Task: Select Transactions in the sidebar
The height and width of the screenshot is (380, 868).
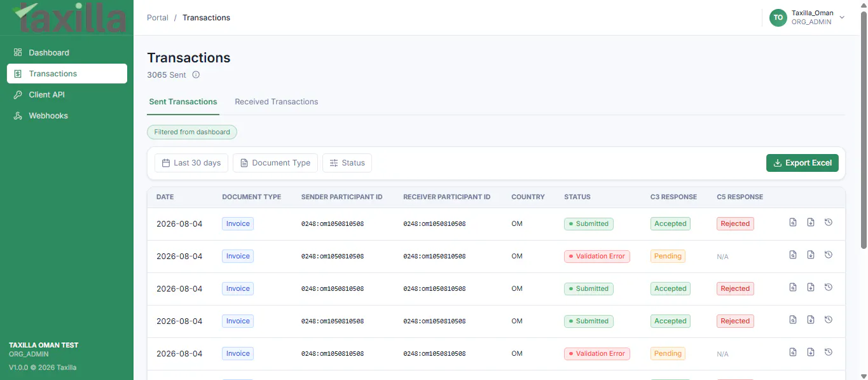Action: (x=67, y=74)
